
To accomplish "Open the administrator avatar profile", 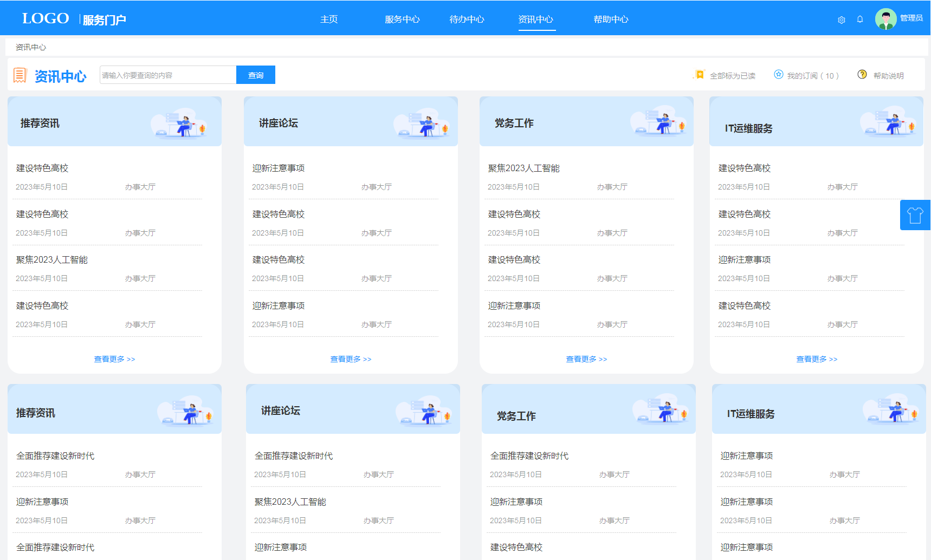I will (x=885, y=19).
